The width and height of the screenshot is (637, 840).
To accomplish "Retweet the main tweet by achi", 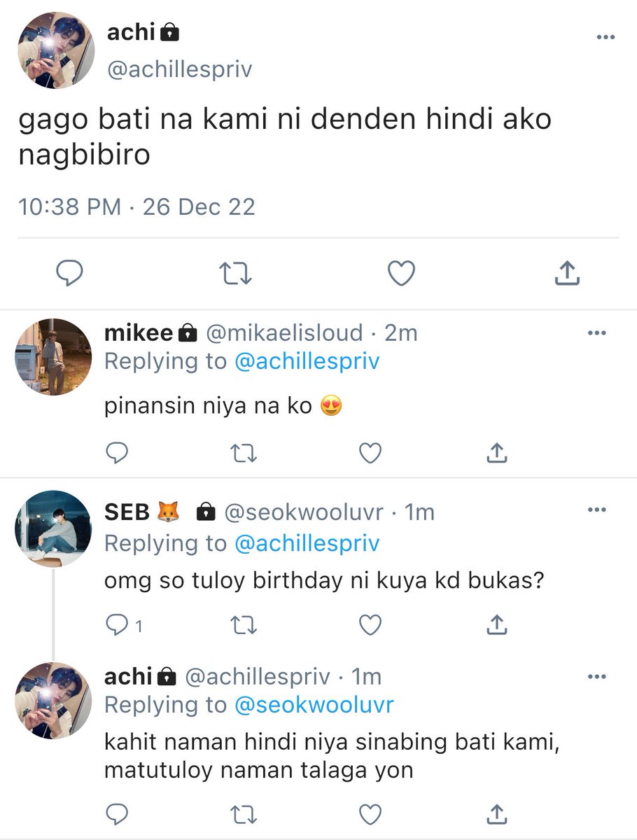I will pyautogui.click(x=235, y=274).
